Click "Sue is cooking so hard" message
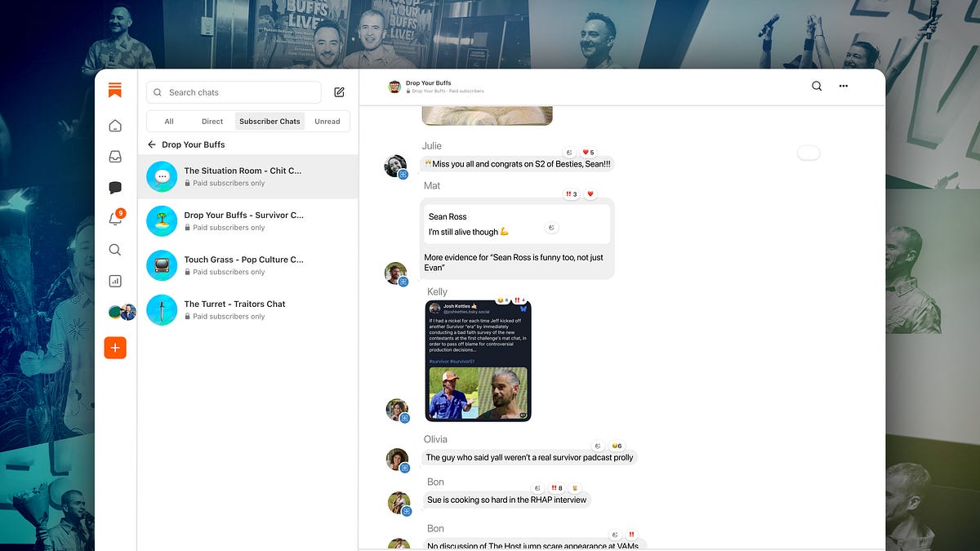The height and width of the screenshot is (551, 980). click(x=506, y=500)
